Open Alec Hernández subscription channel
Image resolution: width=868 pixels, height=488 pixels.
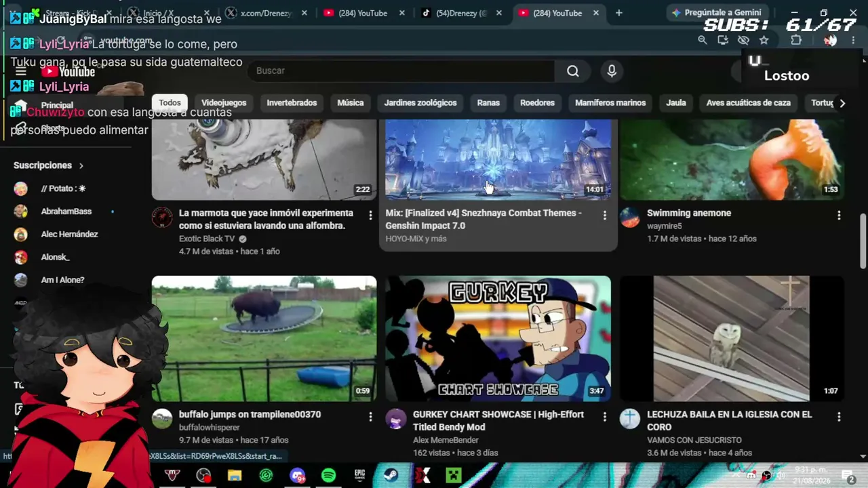coord(69,235)
